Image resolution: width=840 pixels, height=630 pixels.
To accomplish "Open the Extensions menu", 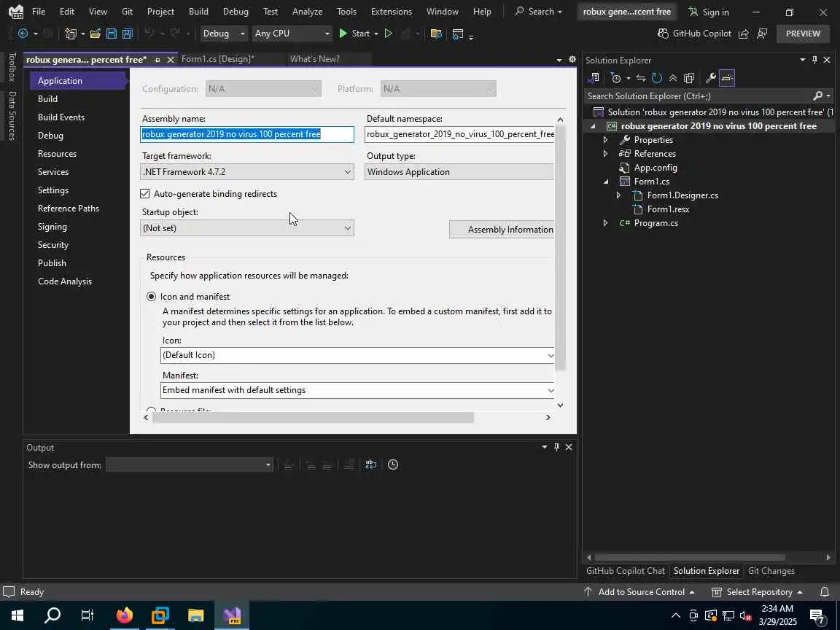I will coord(391,11).
